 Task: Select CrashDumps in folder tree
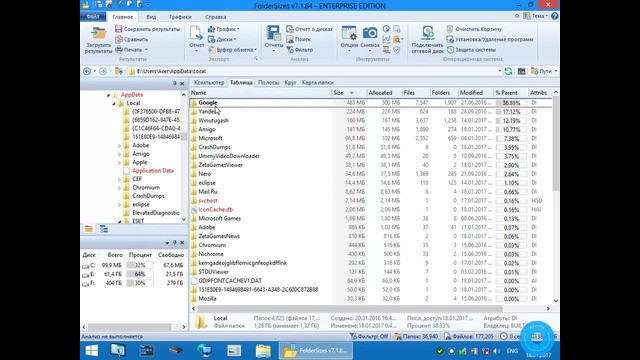point(148,196)
